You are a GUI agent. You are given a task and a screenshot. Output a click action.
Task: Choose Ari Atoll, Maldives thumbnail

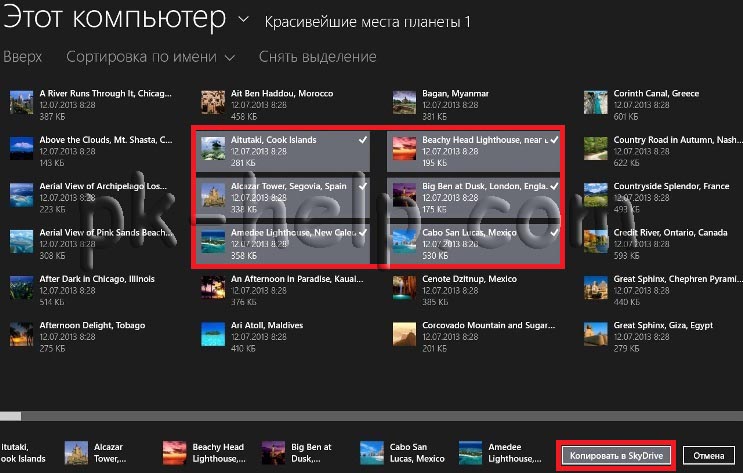[x=213, y=334]
